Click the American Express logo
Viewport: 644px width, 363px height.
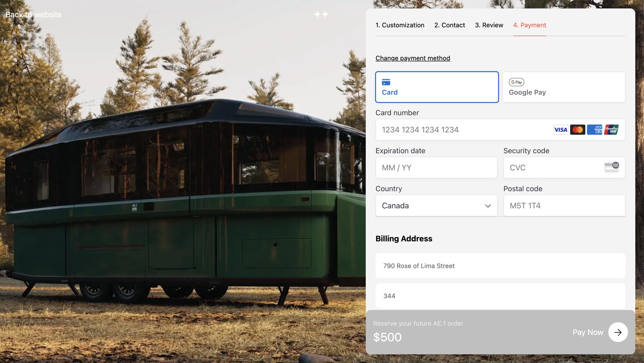coord(595,130)
